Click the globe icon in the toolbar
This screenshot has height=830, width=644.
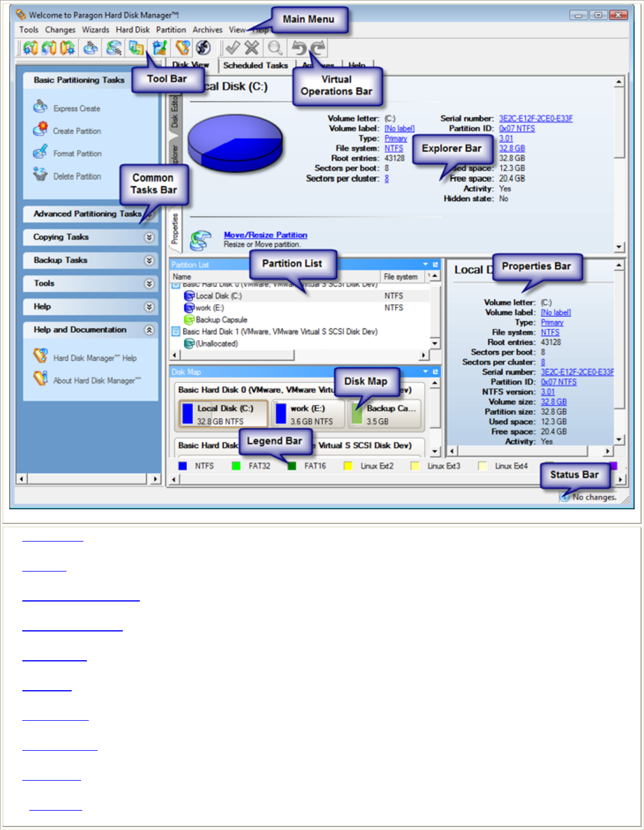(x=203, y=48)
